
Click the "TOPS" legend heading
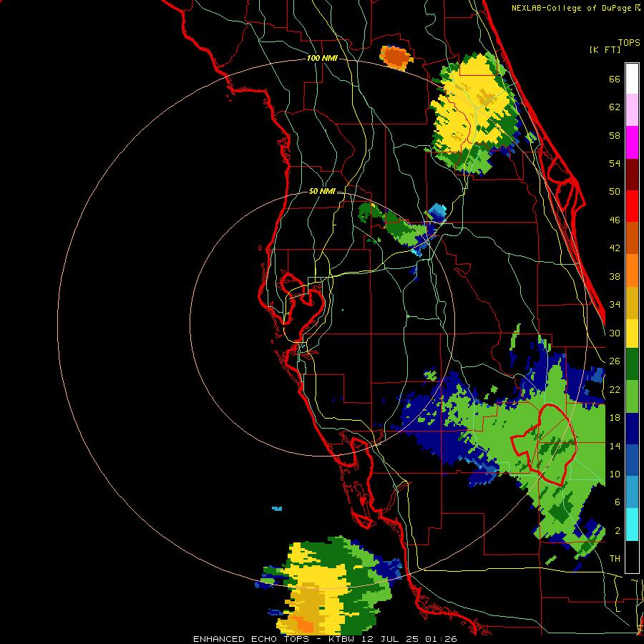(x=629, y=43)
